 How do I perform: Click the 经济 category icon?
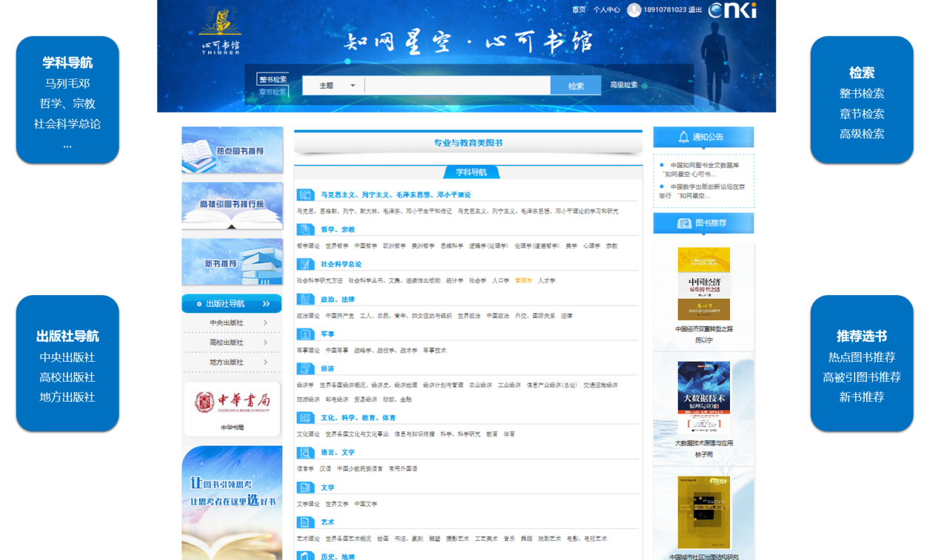[x=306, y=368]
